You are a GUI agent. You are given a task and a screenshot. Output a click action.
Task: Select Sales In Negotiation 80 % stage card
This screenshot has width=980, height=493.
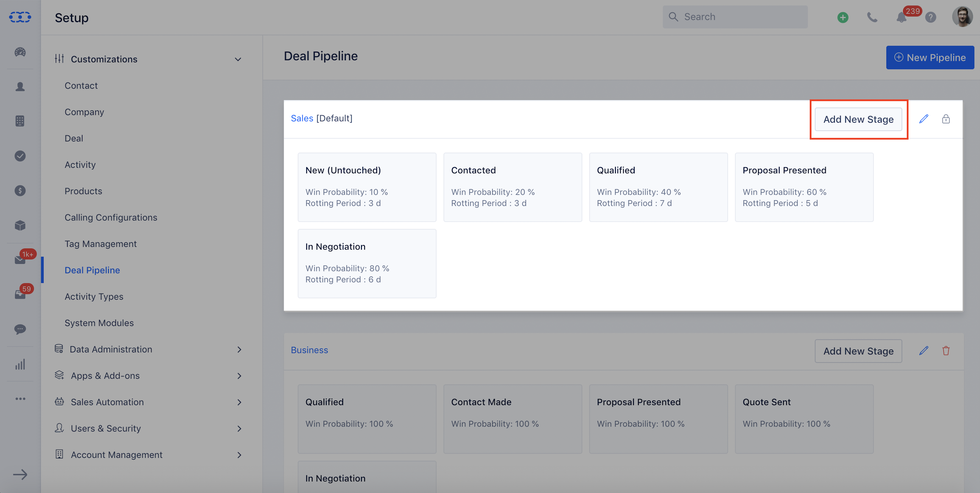[x=367, y=263]
